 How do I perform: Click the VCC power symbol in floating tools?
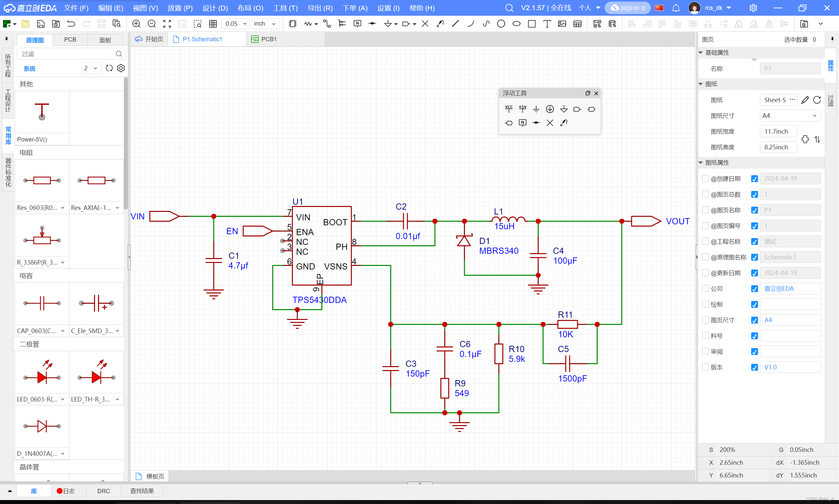pyautogui.click(x=508, y=109)
